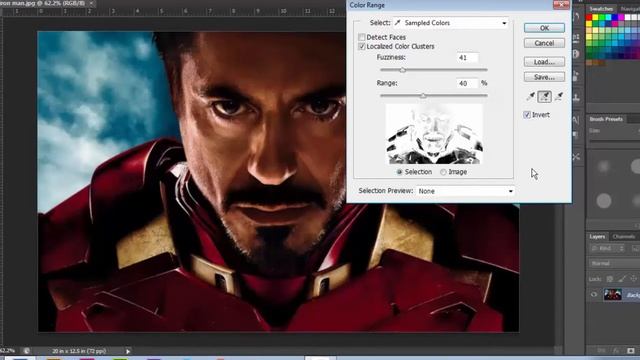Open the Select Sampled Colors dropdown

click(x=451, y=23)
